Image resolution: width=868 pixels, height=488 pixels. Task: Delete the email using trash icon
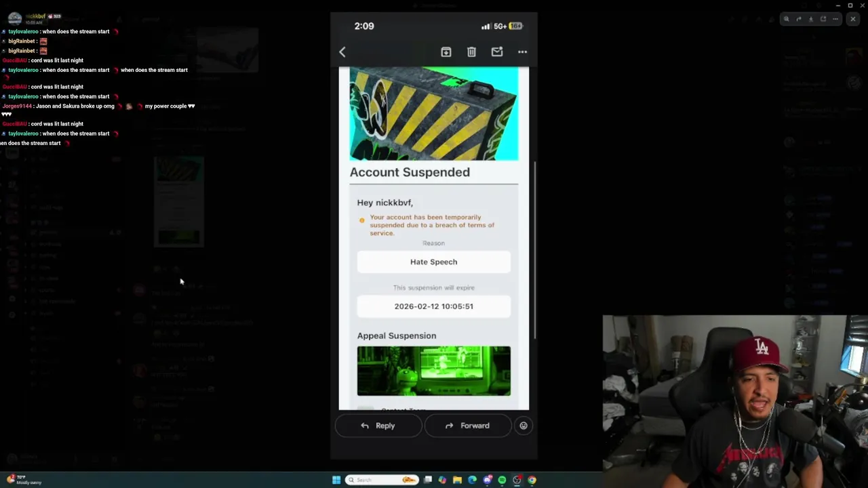[471, 52]
